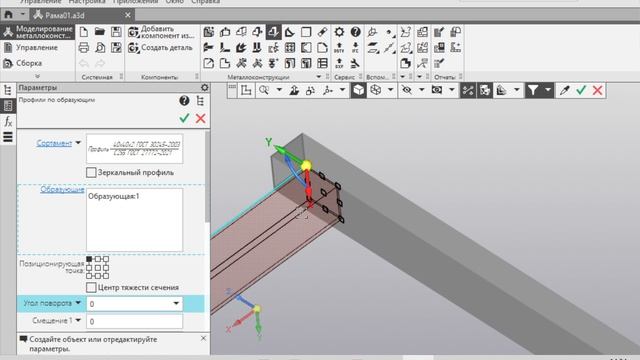Click the Сортамент link
640x360 pixels.
tap(54, 143)
